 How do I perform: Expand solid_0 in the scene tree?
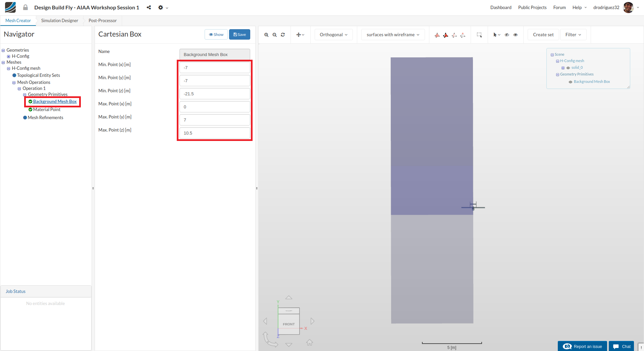pos(563,68)
